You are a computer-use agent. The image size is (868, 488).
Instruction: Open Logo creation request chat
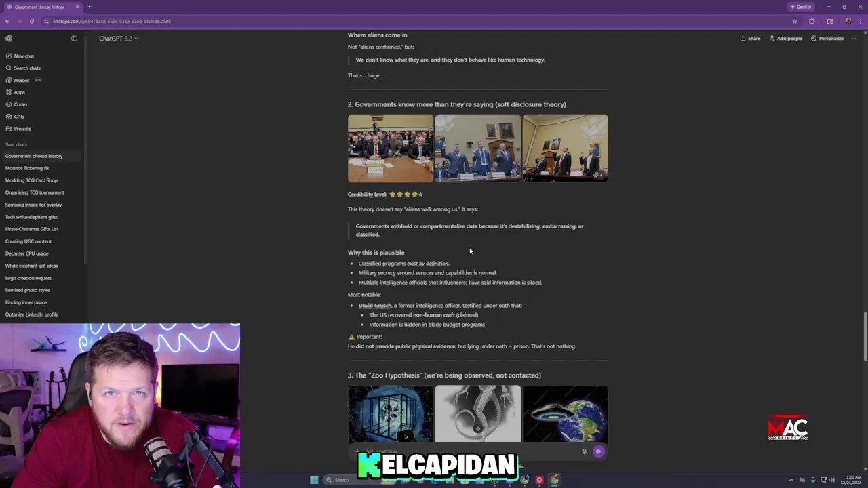[x=28, y=278]
